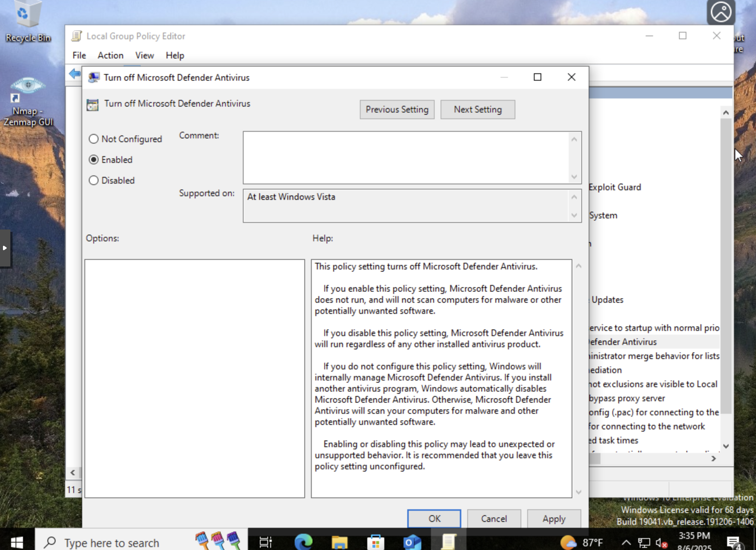Click the left arrow of the tree pane scrollbar

pyautogui.click(x=73, y=473)
